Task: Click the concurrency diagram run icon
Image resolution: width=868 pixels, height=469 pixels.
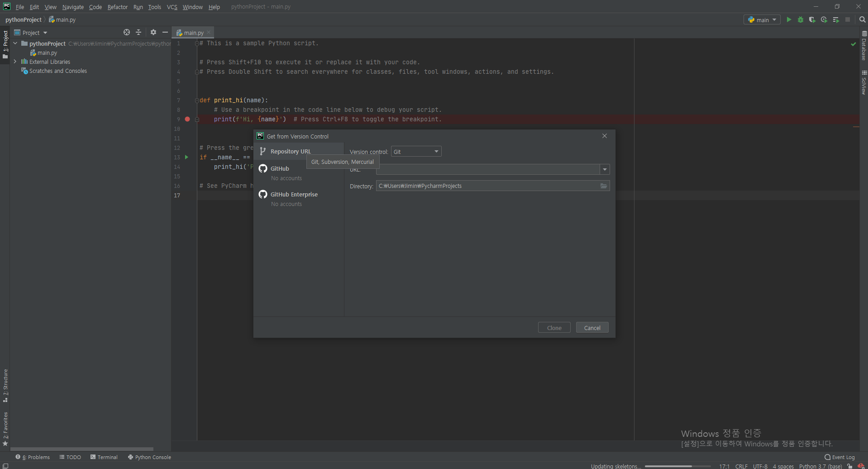Action: coord(836,19)
